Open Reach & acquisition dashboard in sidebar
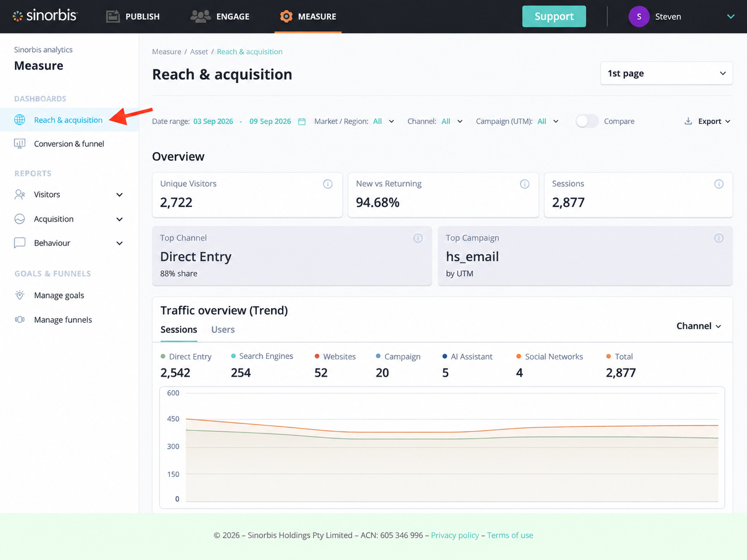This screenshot has height=560, width=747. click(69, 120)
